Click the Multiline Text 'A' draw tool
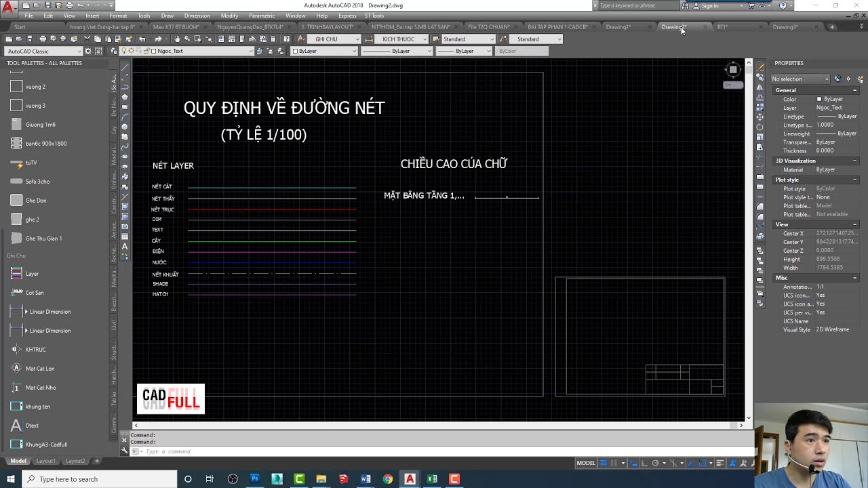Image resolution: width=868 pixels, height=488 pixels. pyautogui.click(x=125, y=247)
